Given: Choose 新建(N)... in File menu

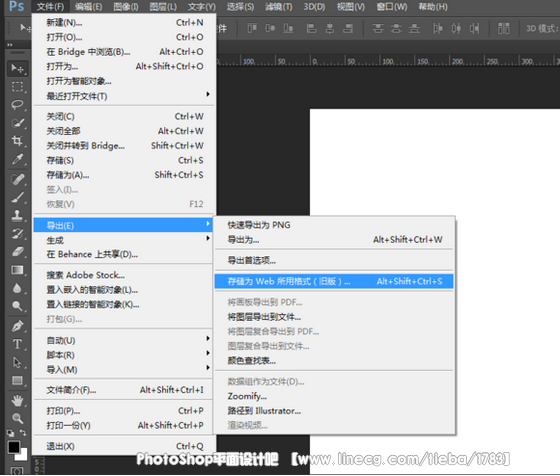Looking at the screenshot, I should click(124, 22).
